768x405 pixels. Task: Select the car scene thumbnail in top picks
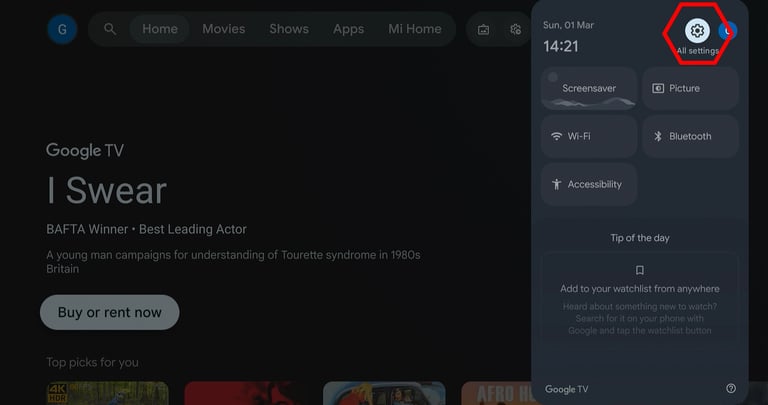(384, 393)
